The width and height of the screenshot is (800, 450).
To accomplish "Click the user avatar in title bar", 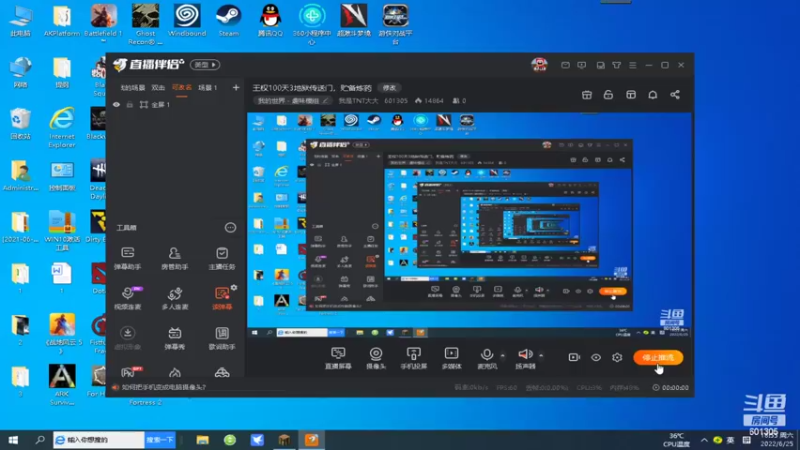I will click(539, 65).
